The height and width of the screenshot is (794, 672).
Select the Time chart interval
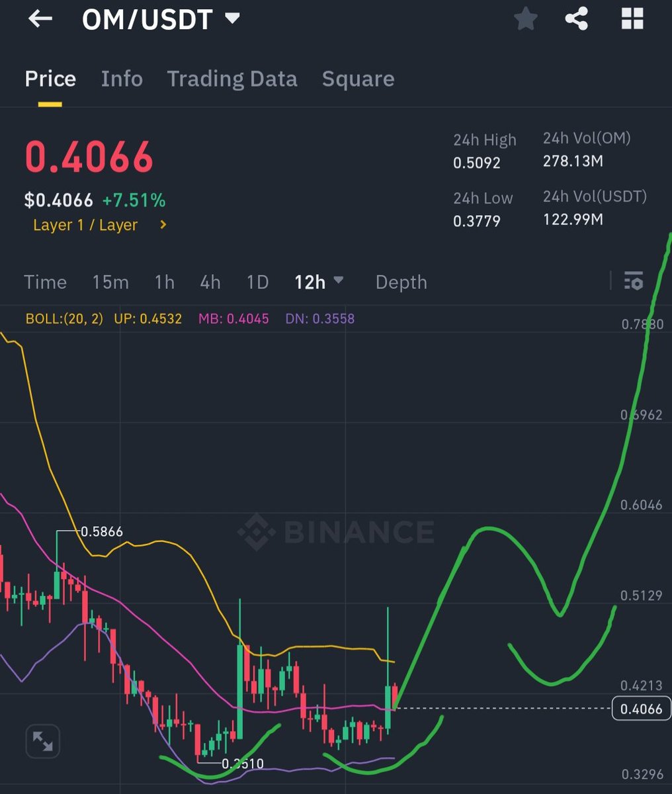pyautogui.click(x=45, y=283)
